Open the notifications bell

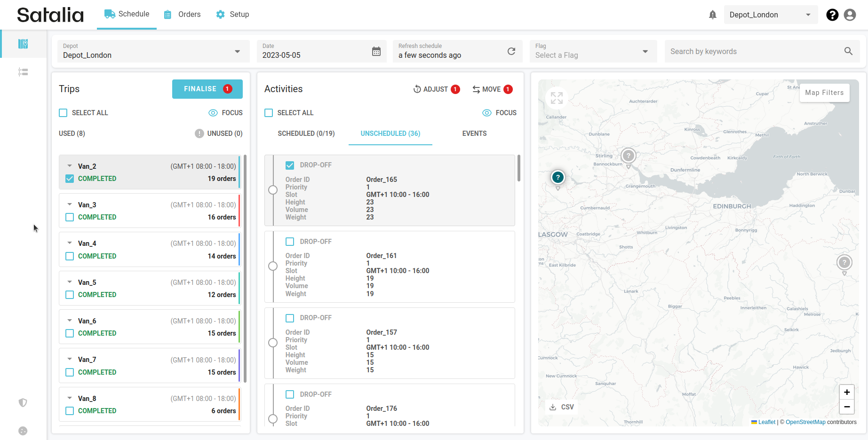click(x=712, y=15)
